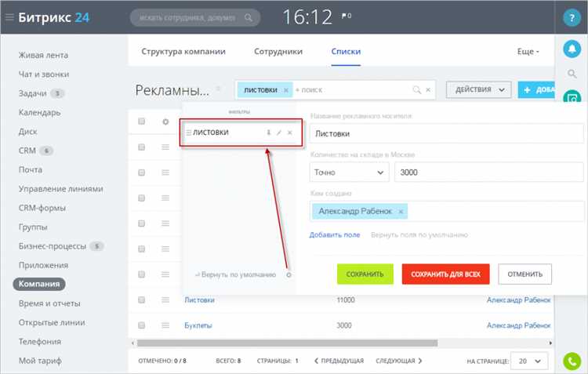Open Диск in left menu
This screenshot has height=374, width=588.
click(27, 132)
